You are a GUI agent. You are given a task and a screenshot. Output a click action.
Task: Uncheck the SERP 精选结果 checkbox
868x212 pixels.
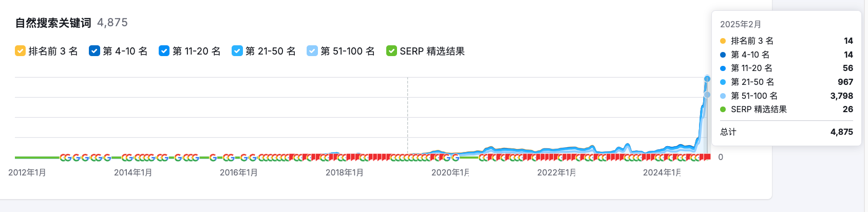(391, 51)
